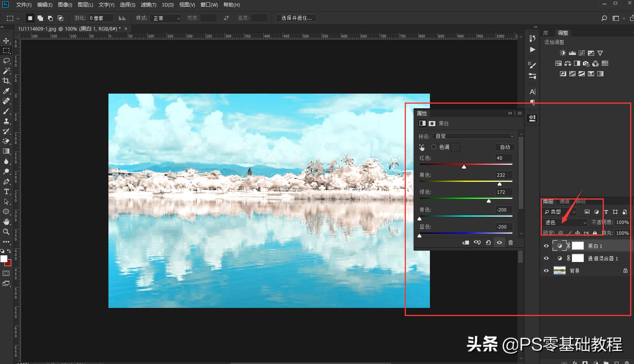Switch to the 库 libraries tab

546,33
